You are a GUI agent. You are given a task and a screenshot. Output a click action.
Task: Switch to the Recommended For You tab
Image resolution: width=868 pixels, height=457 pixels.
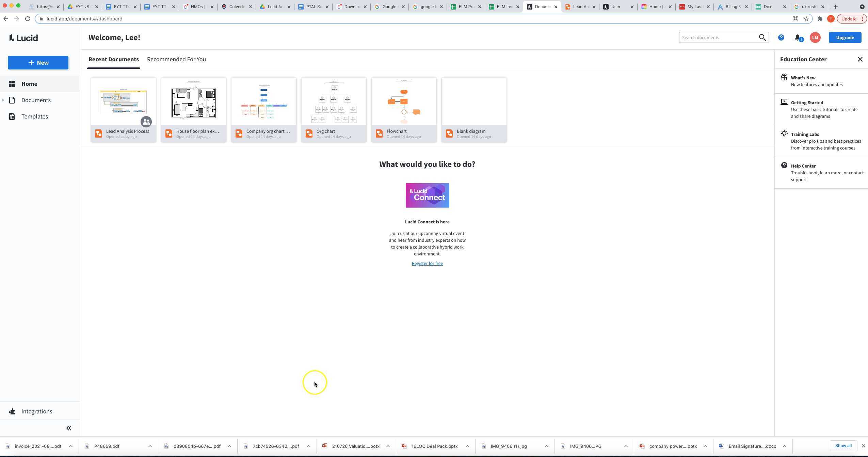click(x=176, y=59)
